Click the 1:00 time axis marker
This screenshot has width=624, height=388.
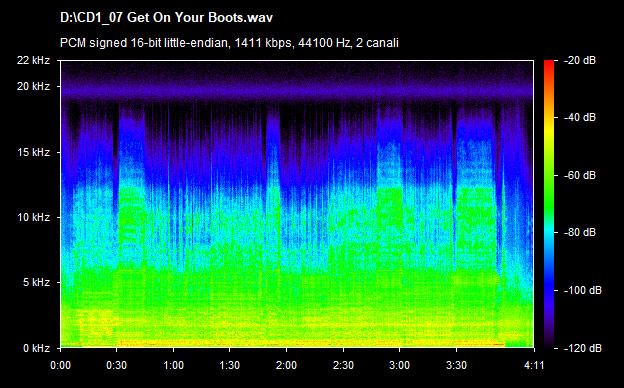pos(174,365)
